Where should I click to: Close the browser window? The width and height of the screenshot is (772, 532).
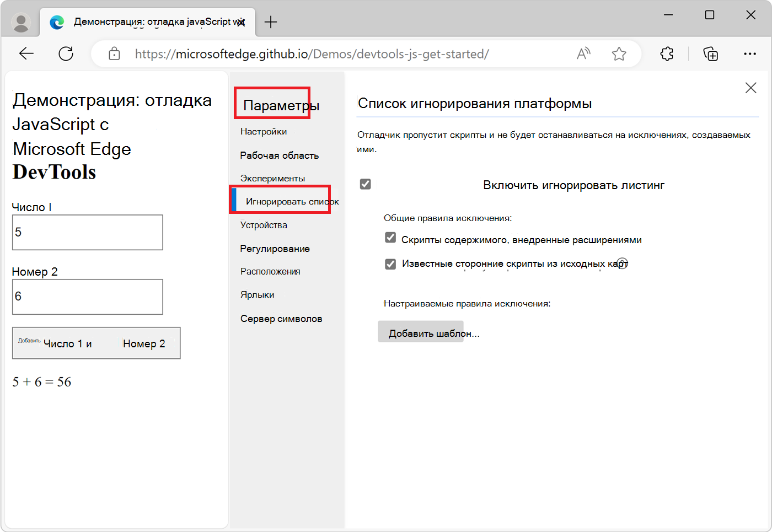point(750,15)
